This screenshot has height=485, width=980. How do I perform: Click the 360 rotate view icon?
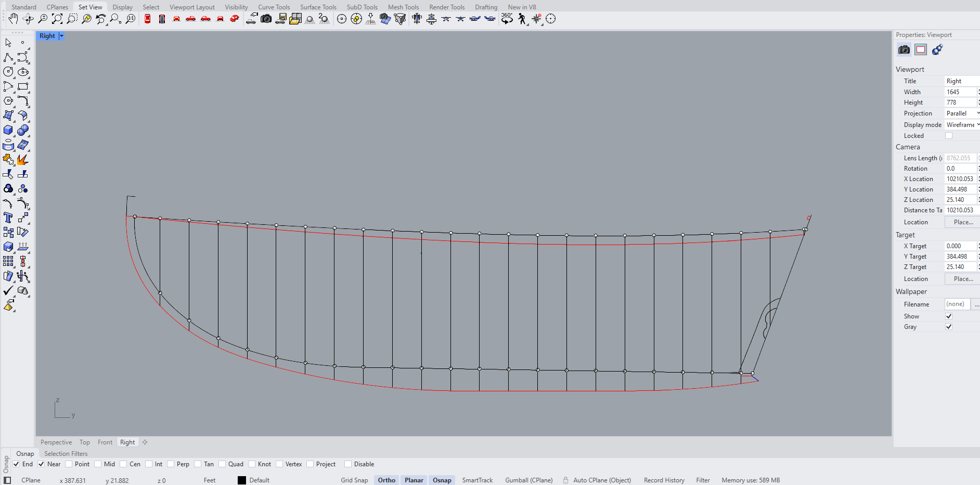(507, 19)
